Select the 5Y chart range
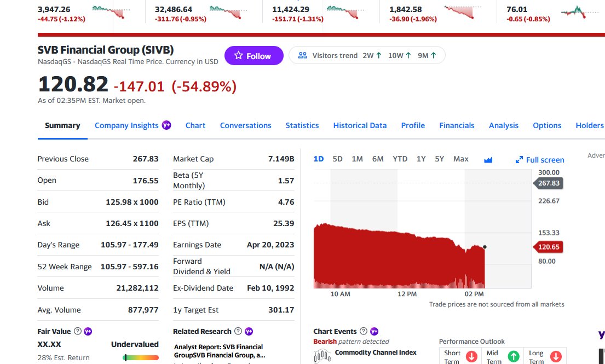The width and height of the screenshot is (605, 364). click(439, 159)
